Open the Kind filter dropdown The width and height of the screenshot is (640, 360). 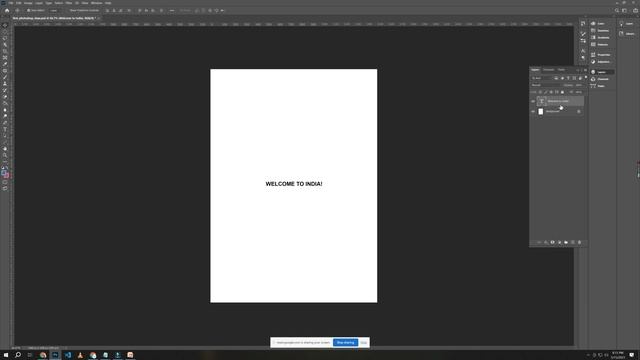542,78
